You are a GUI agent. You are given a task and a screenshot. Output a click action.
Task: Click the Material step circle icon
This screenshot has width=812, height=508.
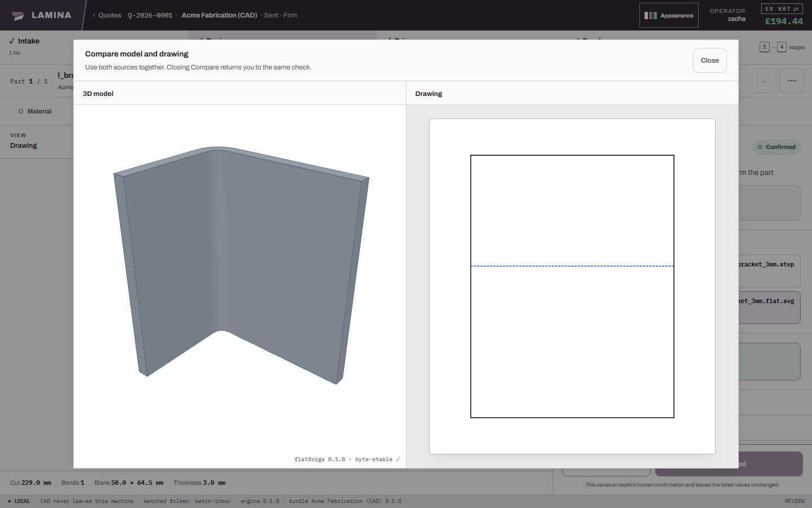coord(21,111)
